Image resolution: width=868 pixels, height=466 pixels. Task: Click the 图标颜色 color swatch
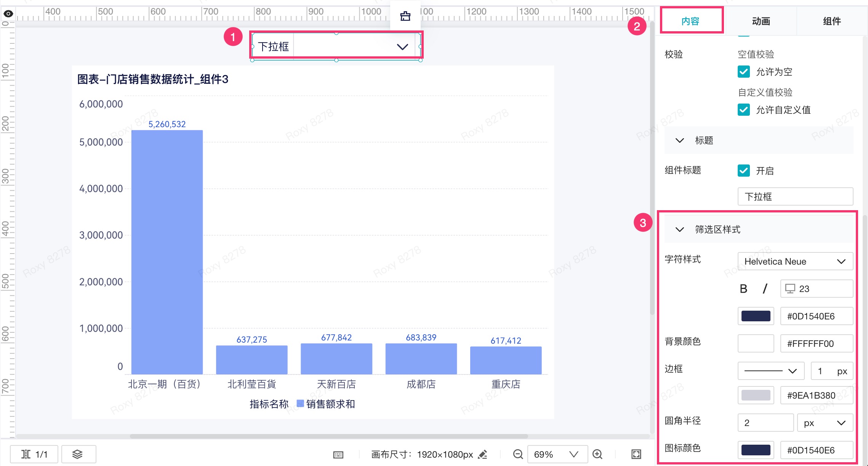click(x=756, y=450)
